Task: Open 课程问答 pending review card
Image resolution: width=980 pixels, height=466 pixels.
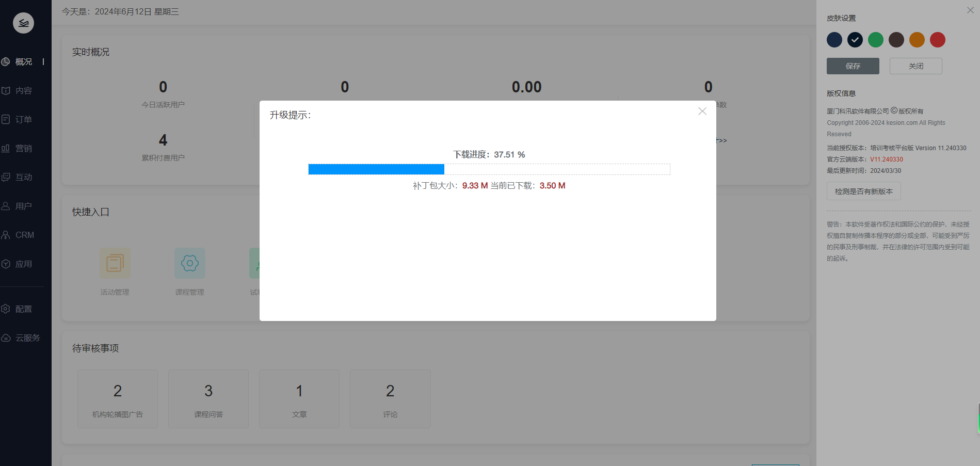Action: point(208,399)
